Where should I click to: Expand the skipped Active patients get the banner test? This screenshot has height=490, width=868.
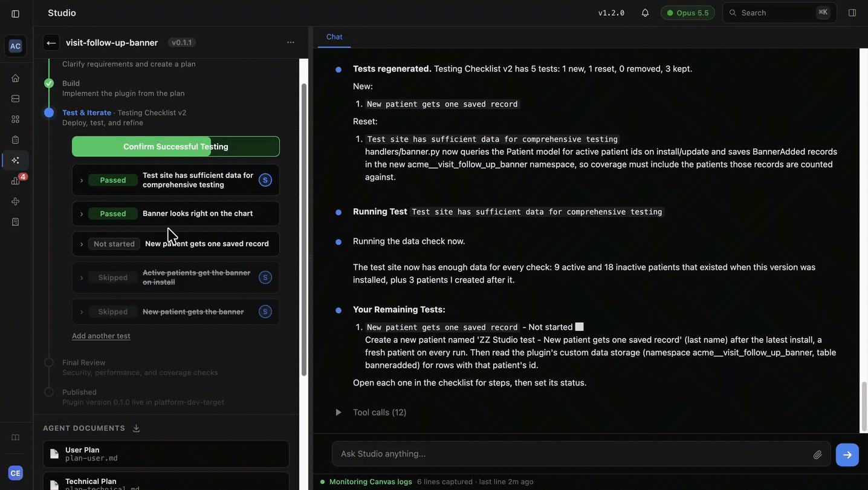click(82, 278)
